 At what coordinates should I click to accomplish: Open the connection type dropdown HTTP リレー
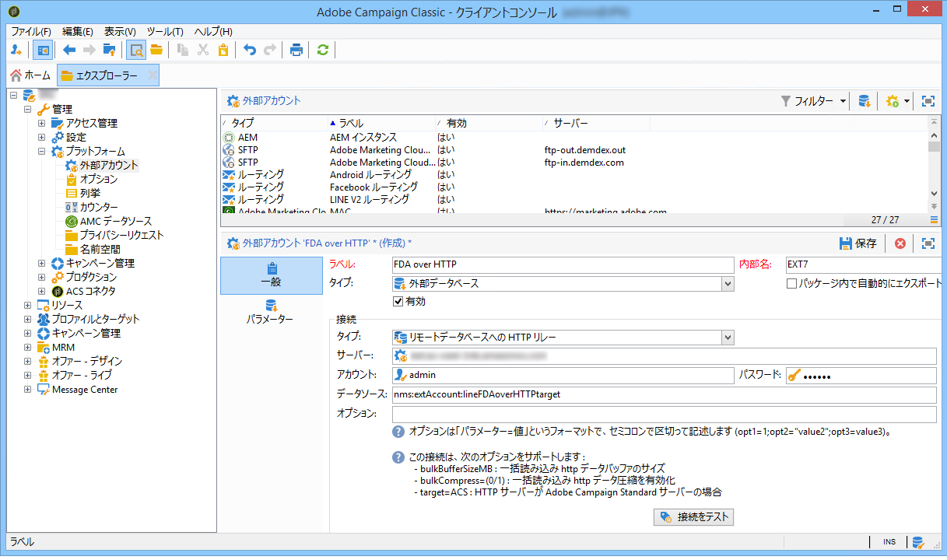(x=728, y=337)
